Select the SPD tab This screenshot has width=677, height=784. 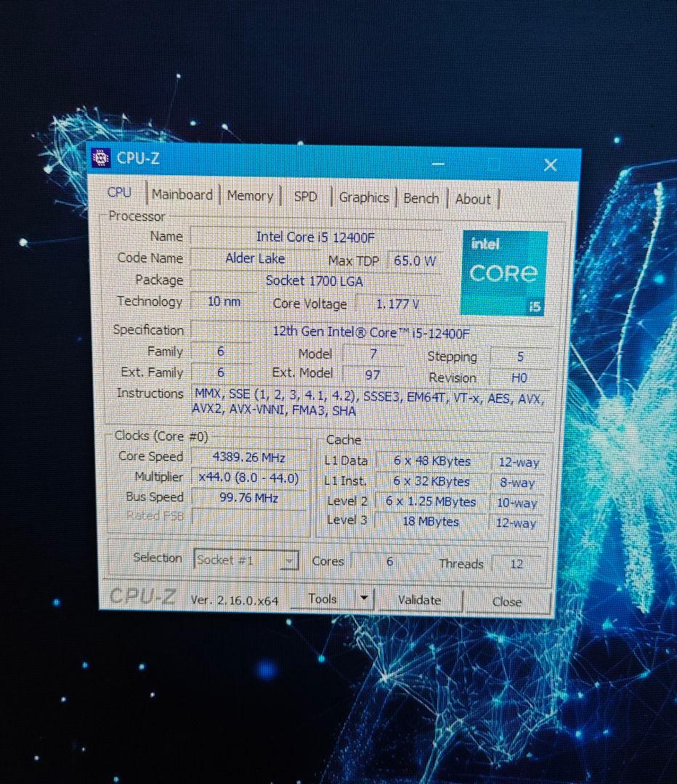click(x=305, y=197)
